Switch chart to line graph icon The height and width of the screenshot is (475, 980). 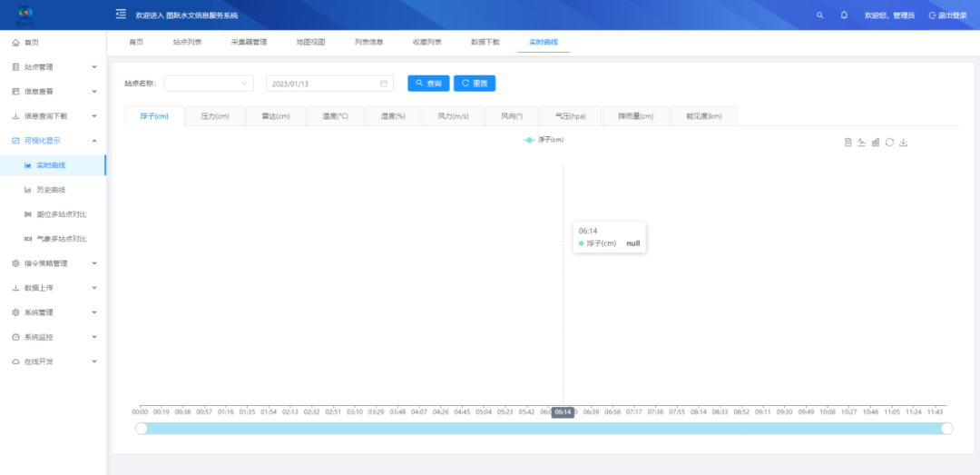pyautogui.click(x=862, y=143)
